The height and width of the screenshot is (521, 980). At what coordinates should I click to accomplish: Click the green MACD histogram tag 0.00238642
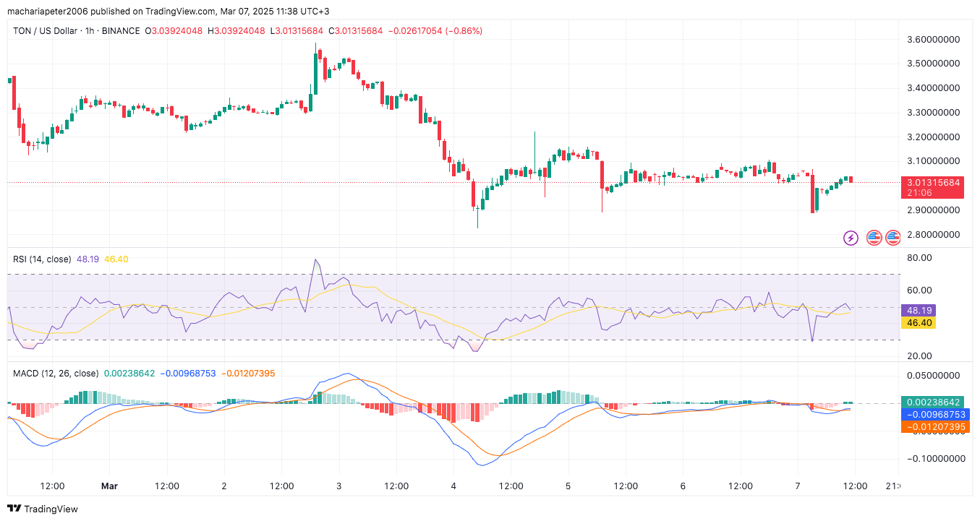point(933,402)
